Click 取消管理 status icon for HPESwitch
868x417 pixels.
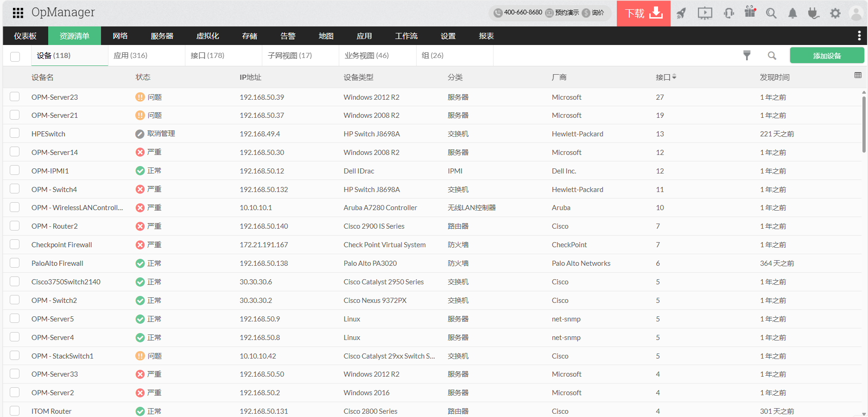(x=140, y=134)
